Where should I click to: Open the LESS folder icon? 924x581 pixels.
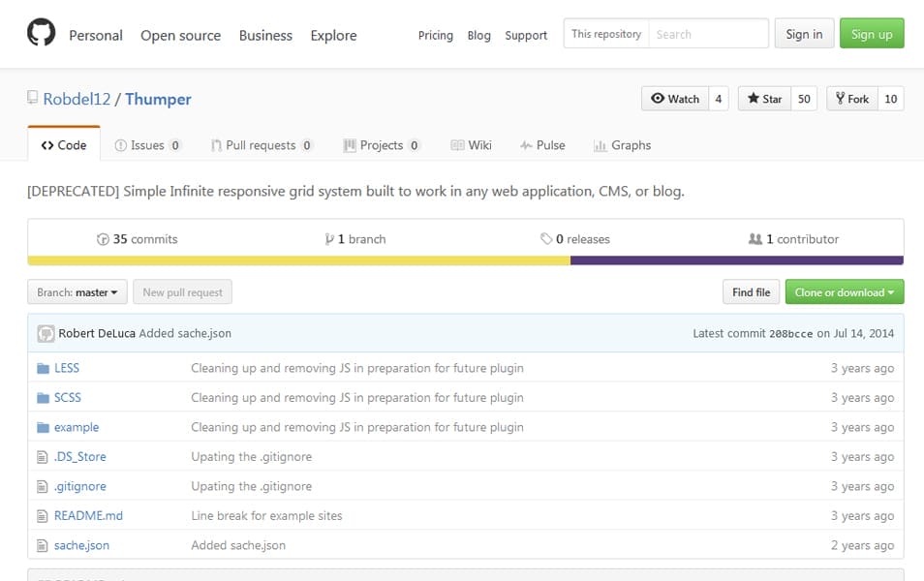[45, 368]
